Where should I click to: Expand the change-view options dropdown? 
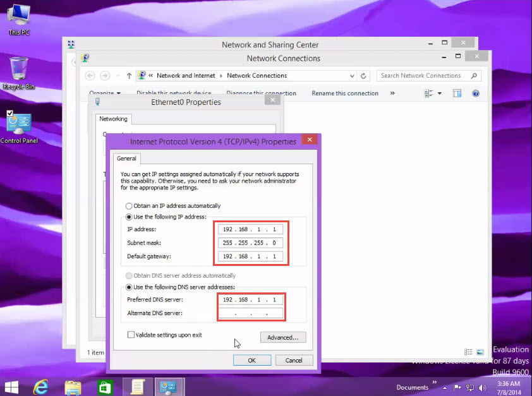(x=440, y=93)
